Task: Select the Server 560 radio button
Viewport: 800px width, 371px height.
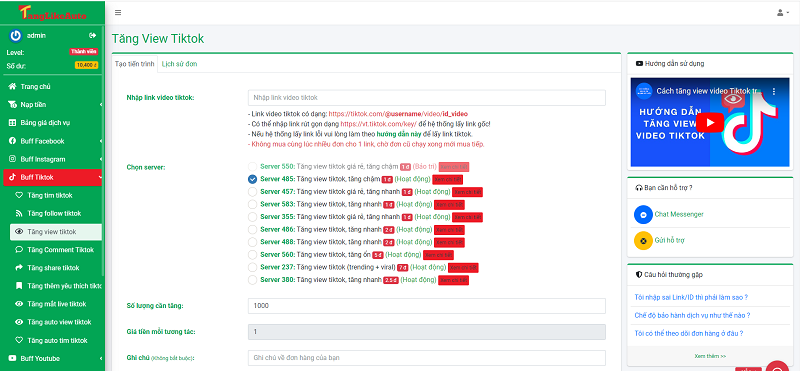Action: click(x=253, y=255)
